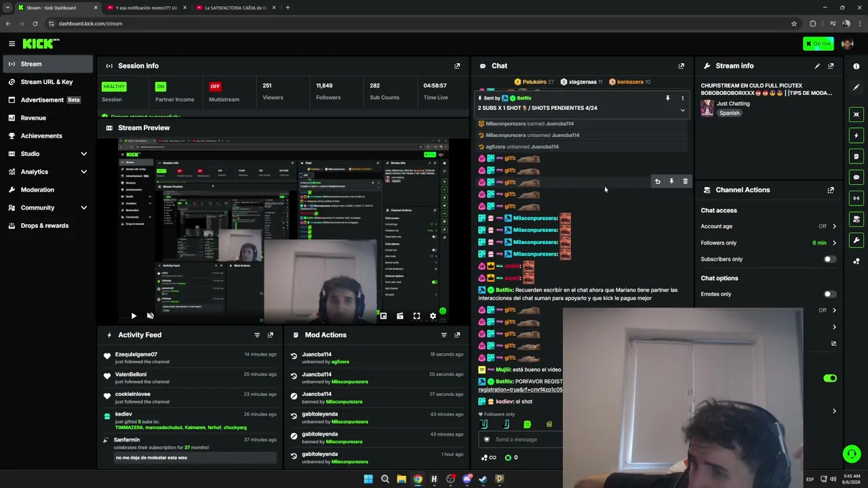Pop out the Session Info panel

point(457,66)
